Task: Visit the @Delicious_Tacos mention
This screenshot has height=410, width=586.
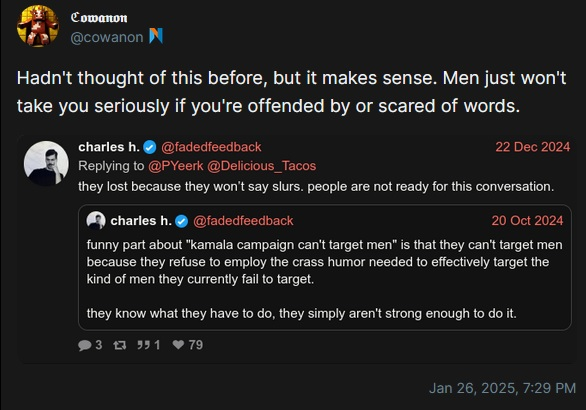Action: 262,166
